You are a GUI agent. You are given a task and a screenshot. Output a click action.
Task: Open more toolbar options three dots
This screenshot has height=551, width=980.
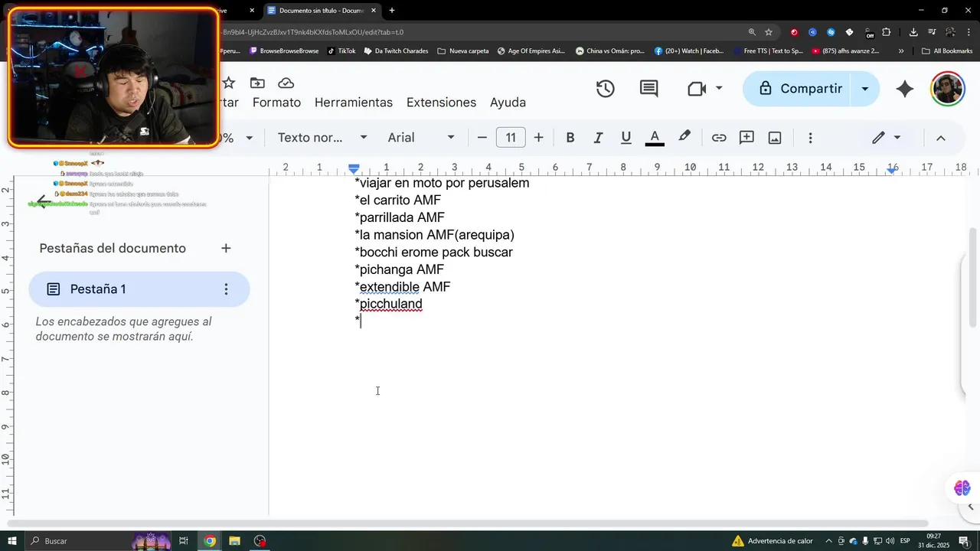[x=810, y=138]
